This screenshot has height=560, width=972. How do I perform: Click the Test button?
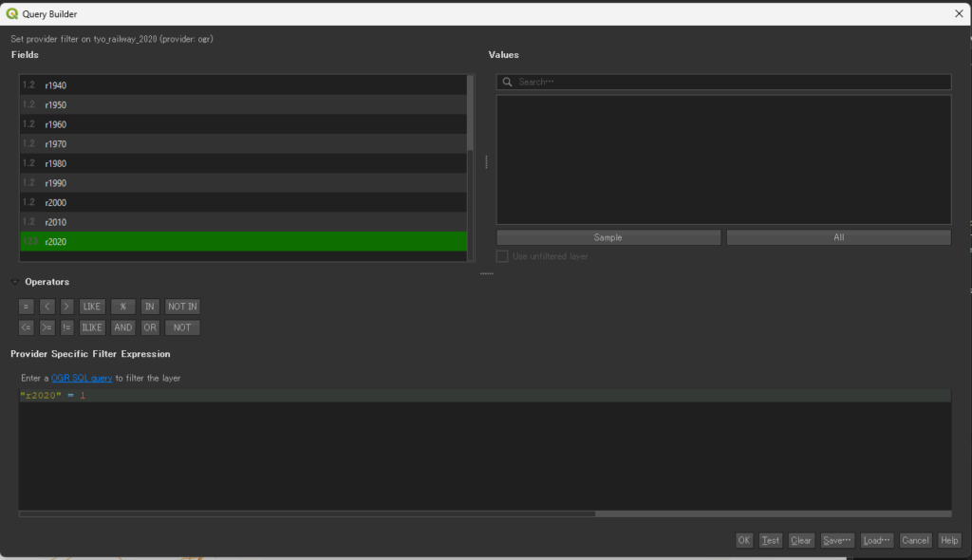click(771, 540)
